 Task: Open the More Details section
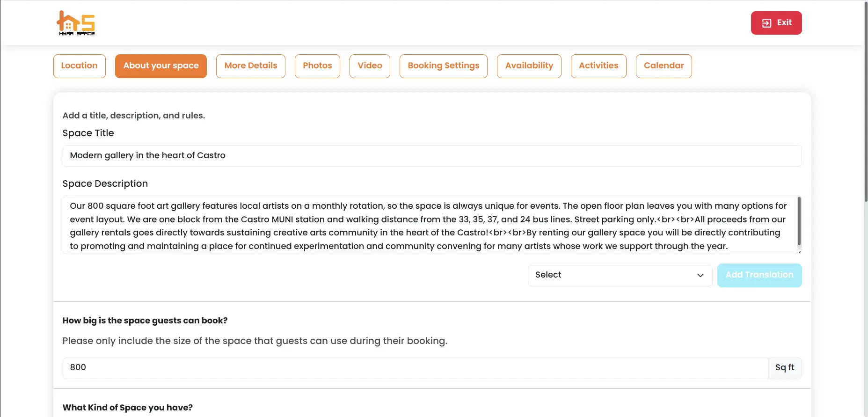point(251,66)
